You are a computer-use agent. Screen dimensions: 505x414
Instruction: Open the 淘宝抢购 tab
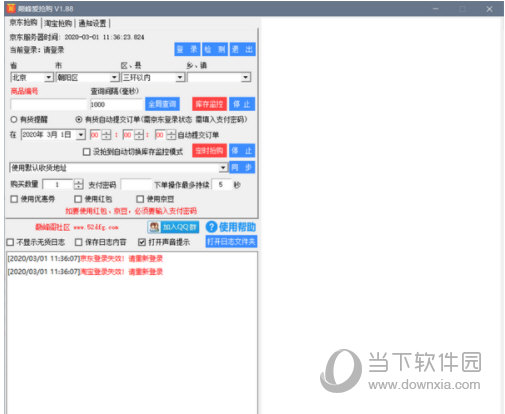[58, 23]
